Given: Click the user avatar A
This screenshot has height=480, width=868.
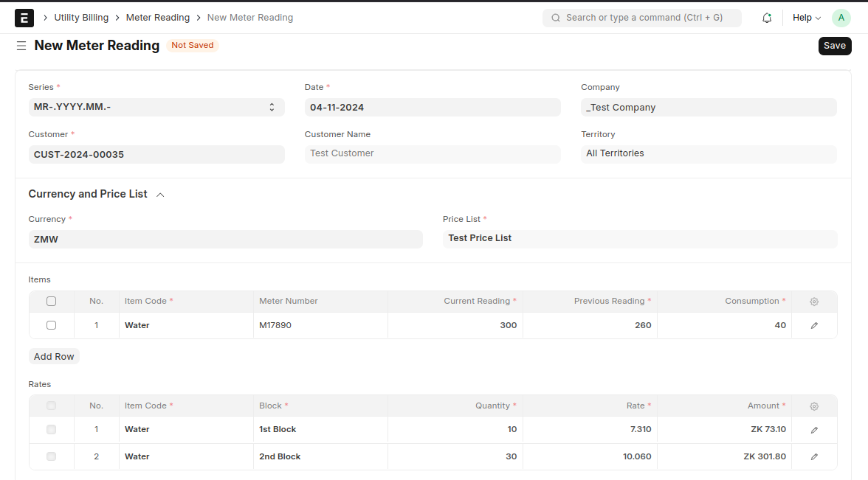Looking at the screenshot, I should pyautogui.click(x=841, y=18).
